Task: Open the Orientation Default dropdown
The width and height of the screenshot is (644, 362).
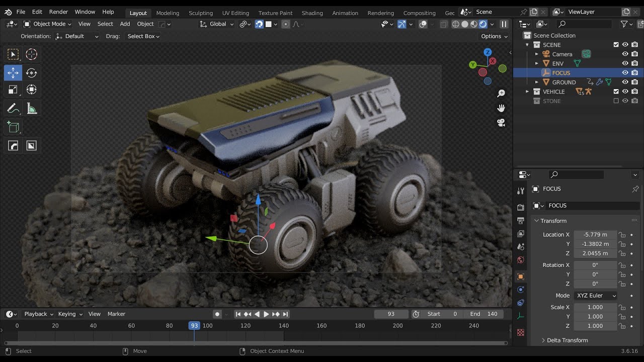Action: click(77, 36)
